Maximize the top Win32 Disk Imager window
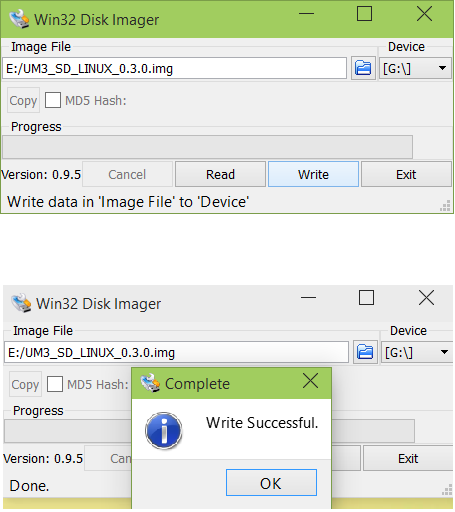Screen dimensions: 455x512 coord(364,14)
